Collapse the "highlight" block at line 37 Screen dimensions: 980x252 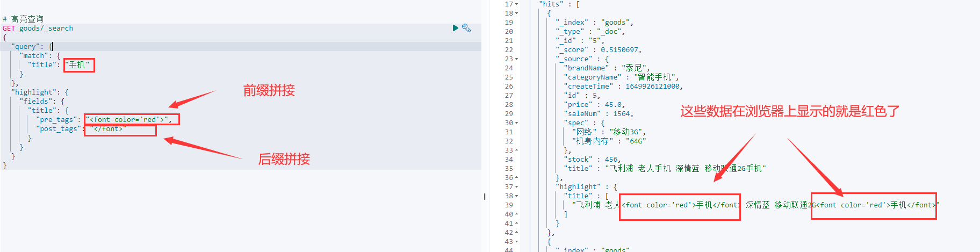517,187
